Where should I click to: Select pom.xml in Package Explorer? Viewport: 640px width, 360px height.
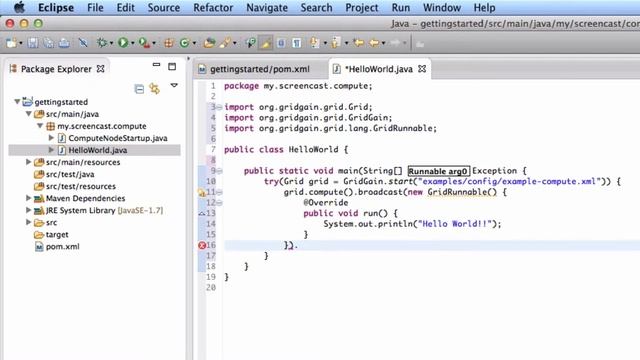[62, 247]
